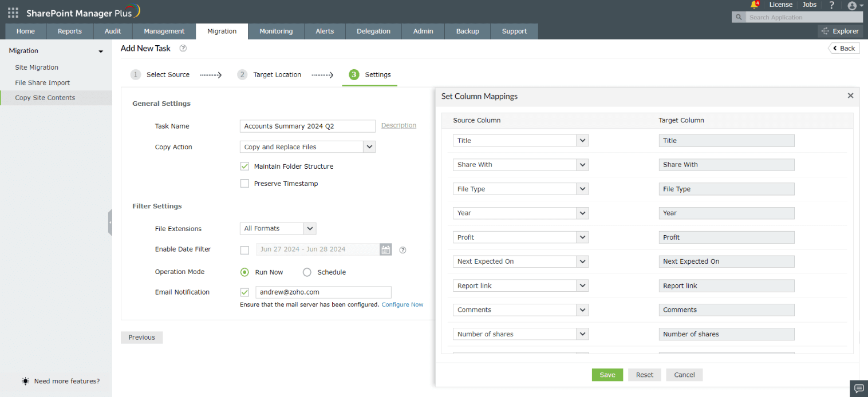
Task: Open the Backup tab
Action: pyautogui.click(x=468, y=31)
